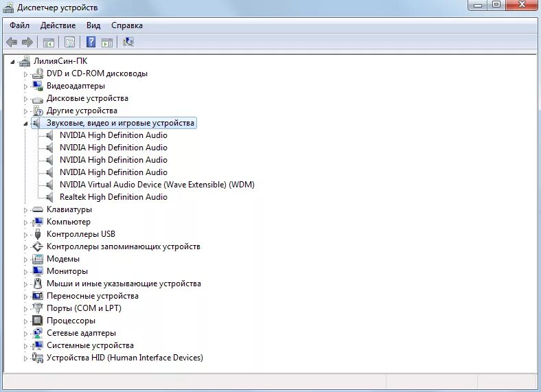Click the icon beside Системные устройства
Screen dimensions: 541x392
(38, 345)
